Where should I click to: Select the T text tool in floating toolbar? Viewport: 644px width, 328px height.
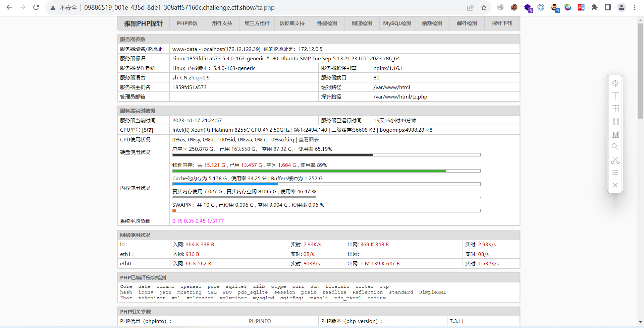(615, 96)
